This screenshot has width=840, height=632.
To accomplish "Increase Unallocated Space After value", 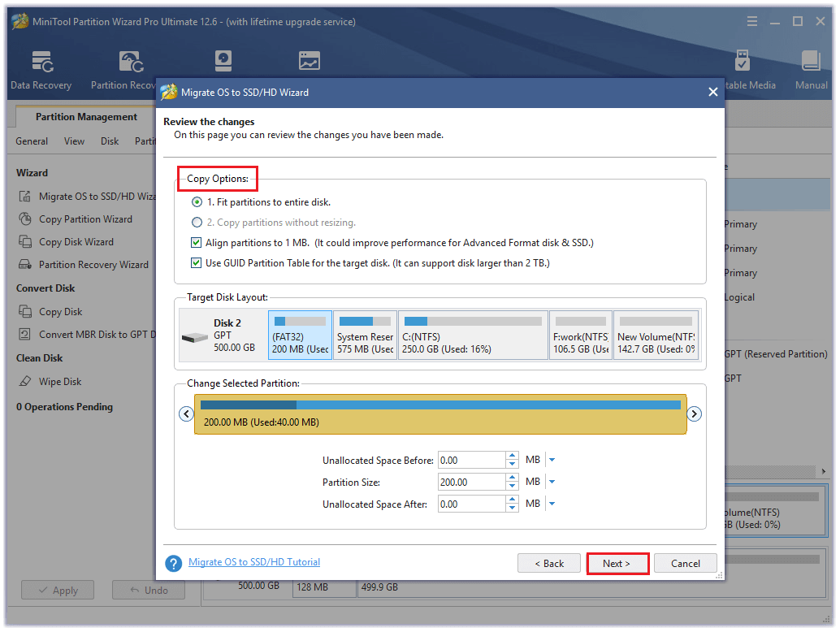I will pyautogui.click(x=512, y=500).
